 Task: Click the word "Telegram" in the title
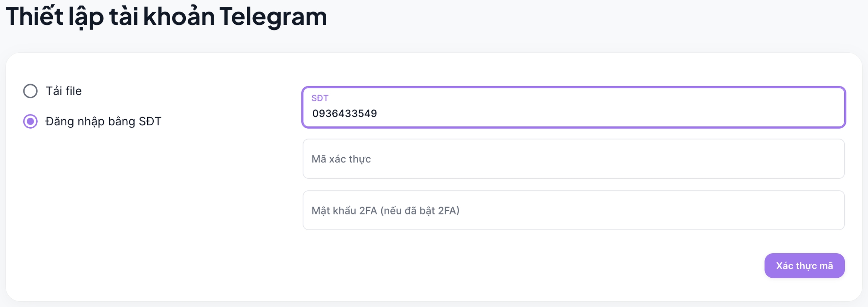[273, 17]
